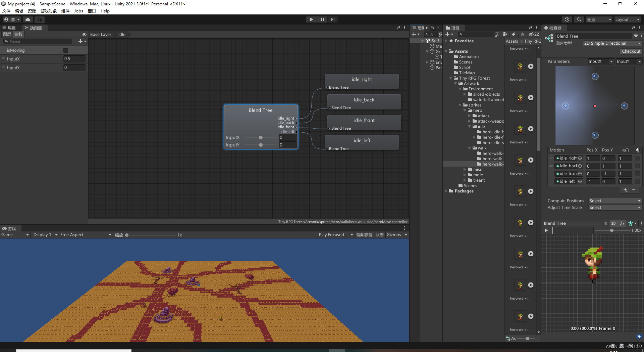
Task: Pause the editor with the pause button
Action: [322, 19]
